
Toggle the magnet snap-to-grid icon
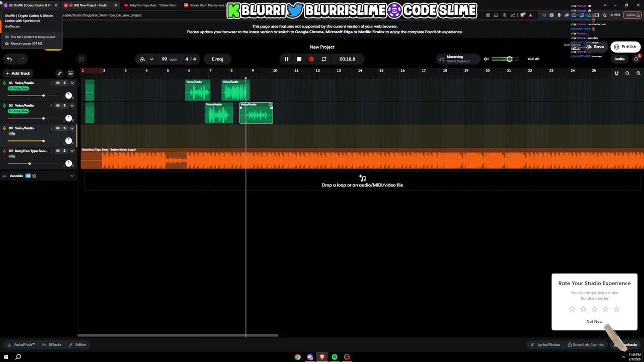click(x=616, y=73)
